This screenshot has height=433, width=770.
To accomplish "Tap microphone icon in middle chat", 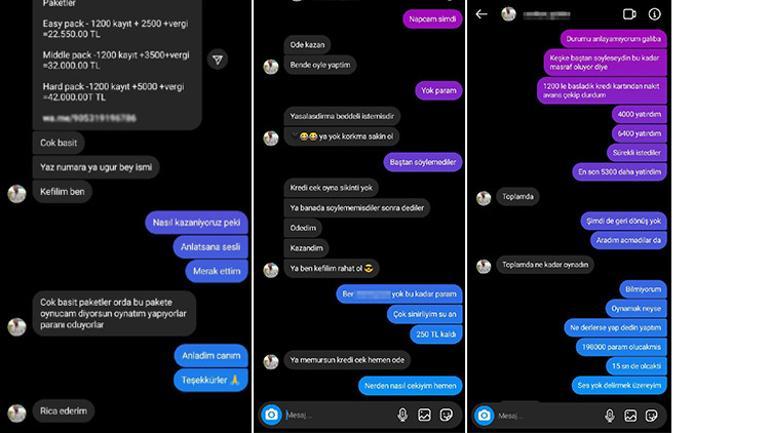I will coord(402,415).
